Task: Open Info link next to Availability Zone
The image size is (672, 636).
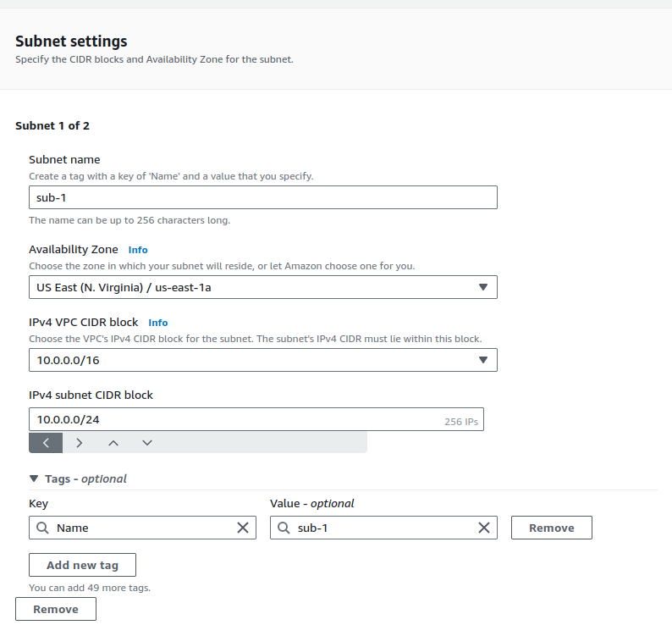Action: [138, 250]
